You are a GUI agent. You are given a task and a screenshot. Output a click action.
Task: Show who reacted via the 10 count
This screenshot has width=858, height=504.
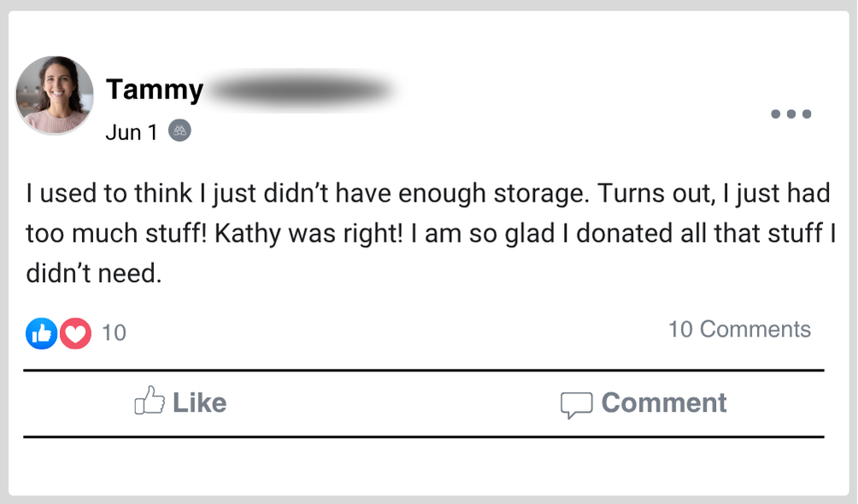click(114, 333)
